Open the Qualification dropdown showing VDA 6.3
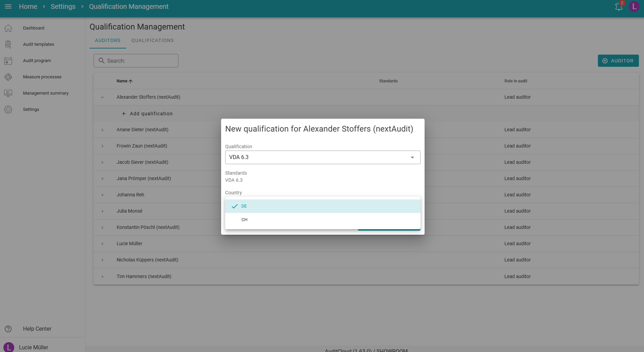This screenshot has width=644, height=352. coord(322,157)
